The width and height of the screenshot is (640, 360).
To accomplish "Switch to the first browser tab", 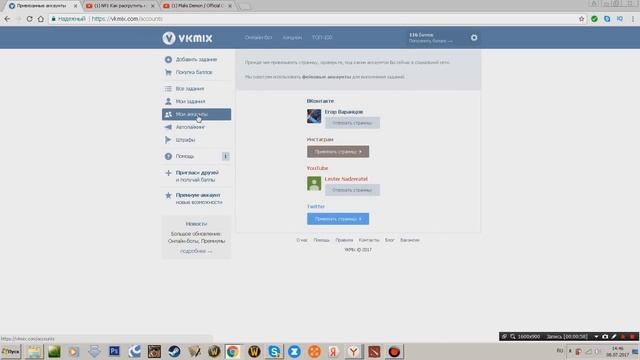I will tap(42, 6).
